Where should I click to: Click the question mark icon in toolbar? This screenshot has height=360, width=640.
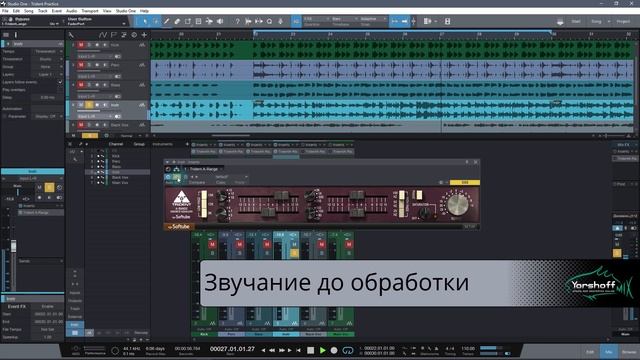pos(238,21)
